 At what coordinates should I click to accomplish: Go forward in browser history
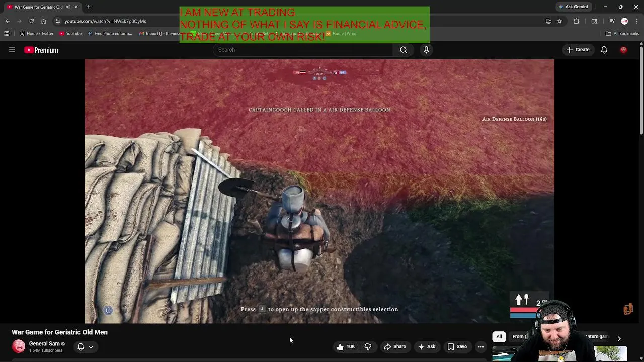19,21
